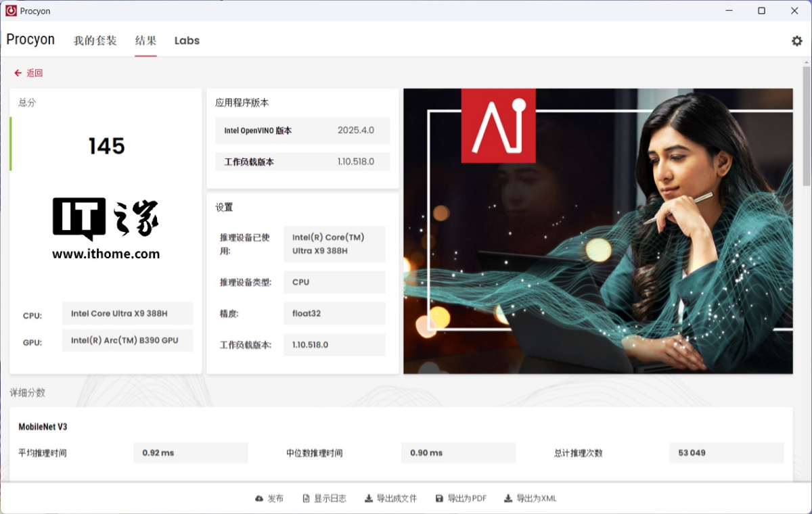Click 发布 to publish the result
Viewport: 812px width, 514px height.
pos(274,498)
